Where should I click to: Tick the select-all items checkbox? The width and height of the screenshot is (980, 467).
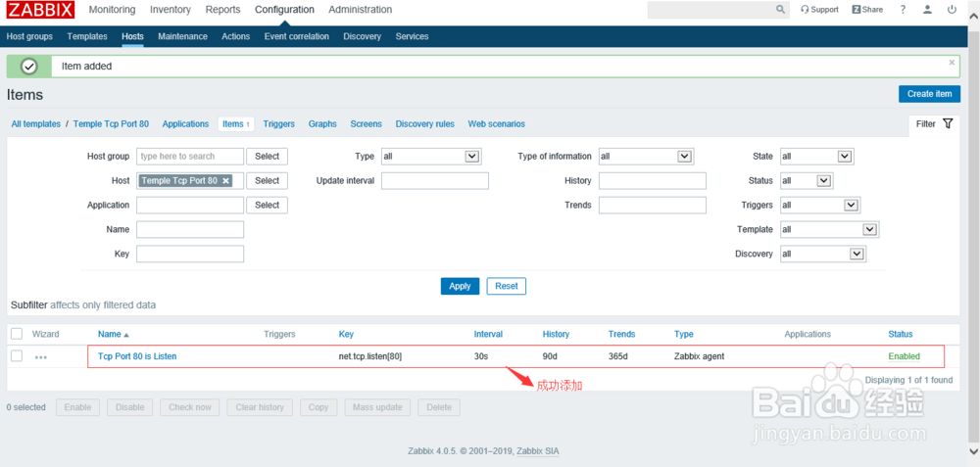17,334
